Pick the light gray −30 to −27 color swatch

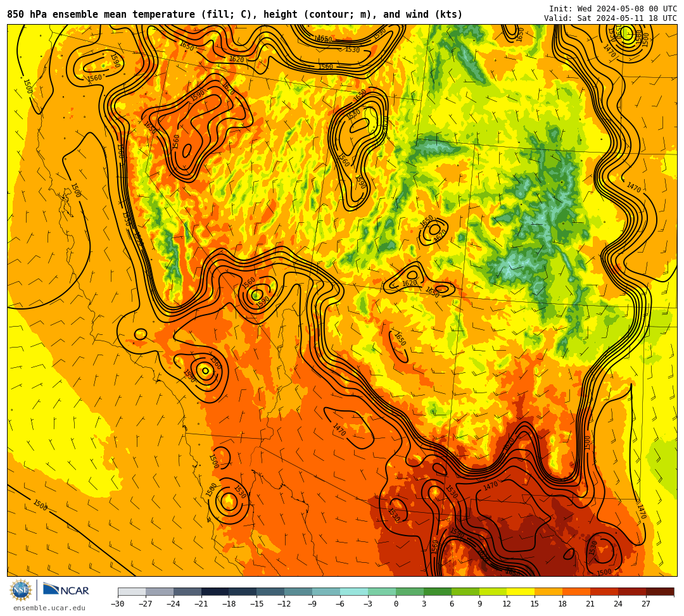click(x=132, y=591)
